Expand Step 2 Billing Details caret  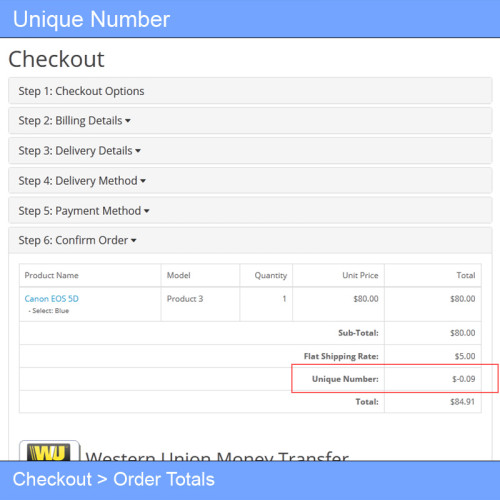[x=128, y=121]
